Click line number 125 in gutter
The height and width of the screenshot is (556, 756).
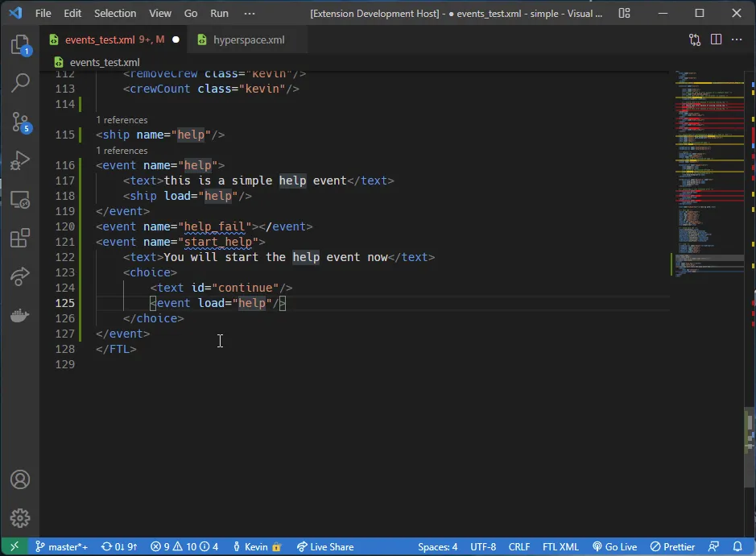click(x=64, y=303)
